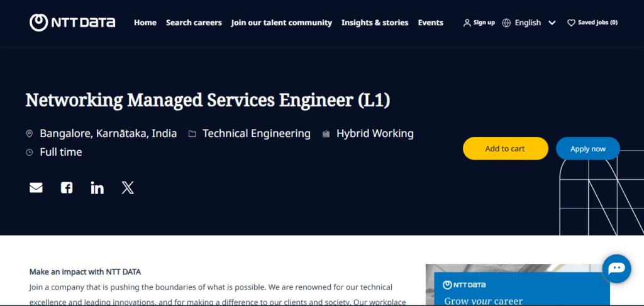Viewport: 644px width, 306px height.
Task: Open the Events menu item
Action: (430, 23)
